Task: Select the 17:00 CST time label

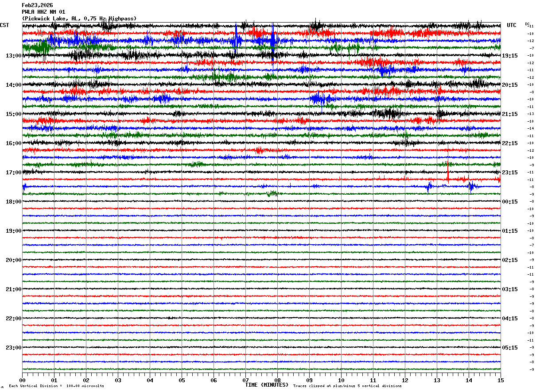Action: coord(14,173)
